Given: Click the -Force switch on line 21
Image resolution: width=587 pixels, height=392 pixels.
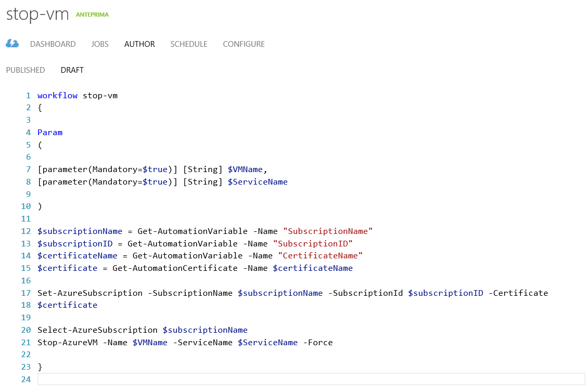Looking at the screenshot, I should point(318,342).
